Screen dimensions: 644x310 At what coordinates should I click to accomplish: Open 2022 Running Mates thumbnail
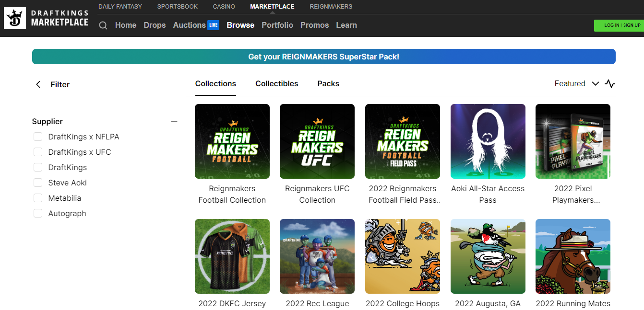573,256
